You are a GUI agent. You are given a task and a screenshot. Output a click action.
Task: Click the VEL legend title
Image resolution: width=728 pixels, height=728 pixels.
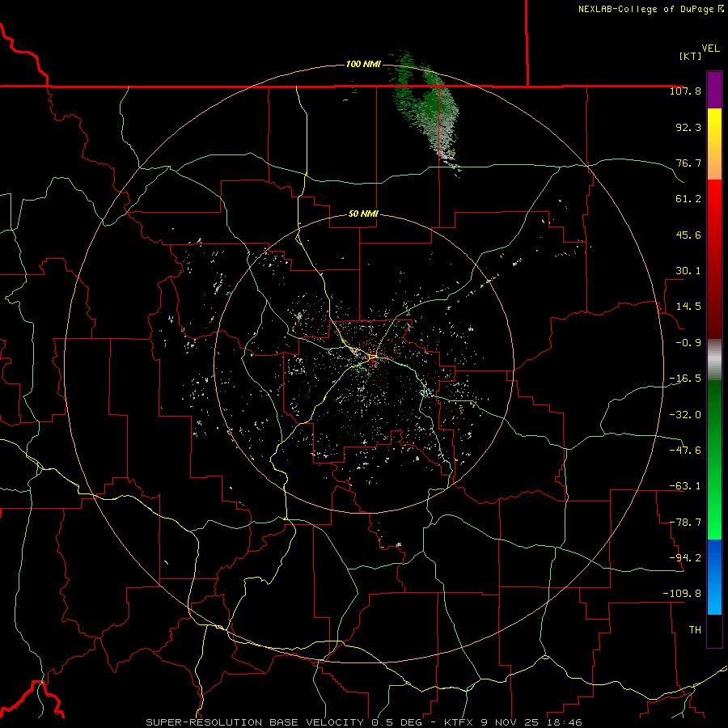pyautogui.click(x=710, y=49)
